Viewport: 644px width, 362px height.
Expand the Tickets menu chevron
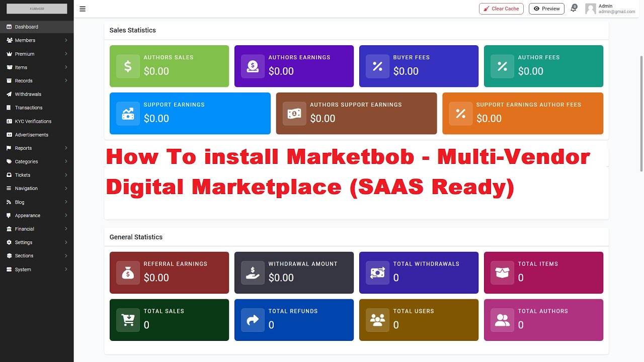click(66, 175)
